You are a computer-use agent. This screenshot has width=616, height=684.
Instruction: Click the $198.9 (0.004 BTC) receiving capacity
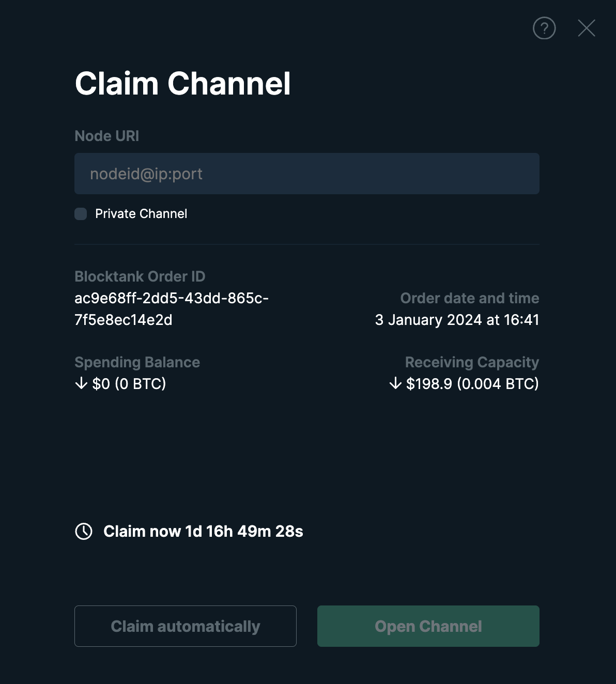(x=472, y=383)
